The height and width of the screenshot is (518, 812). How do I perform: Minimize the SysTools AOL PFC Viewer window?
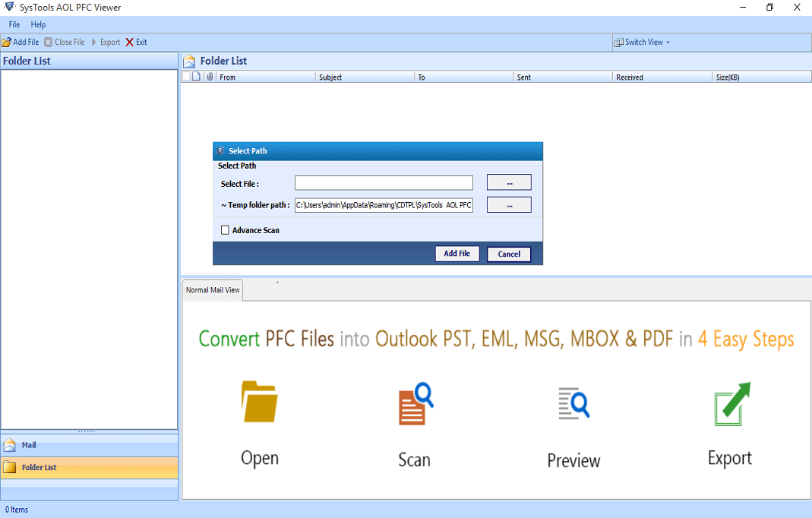pyautogui.click(x=743, y=8)
